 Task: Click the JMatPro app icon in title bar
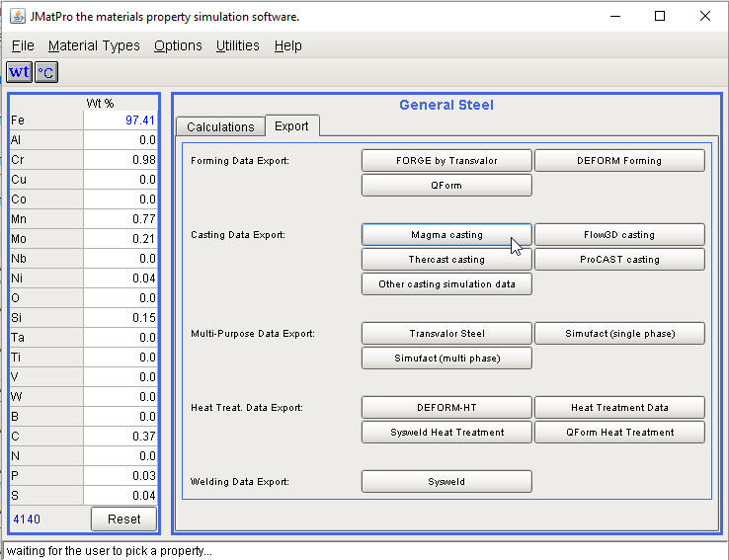(17, 17)
